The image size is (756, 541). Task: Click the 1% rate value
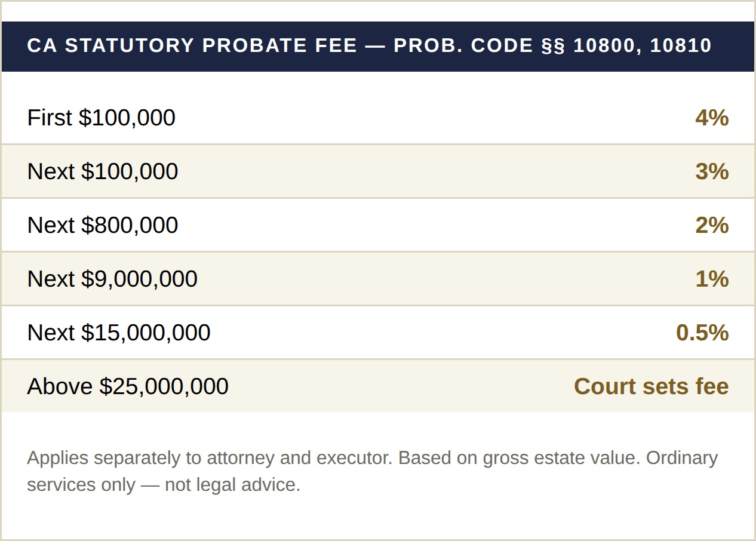click(712, 279)
